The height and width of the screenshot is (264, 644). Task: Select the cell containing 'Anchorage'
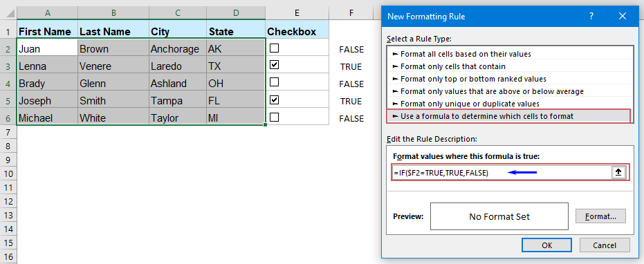[177, 48]
